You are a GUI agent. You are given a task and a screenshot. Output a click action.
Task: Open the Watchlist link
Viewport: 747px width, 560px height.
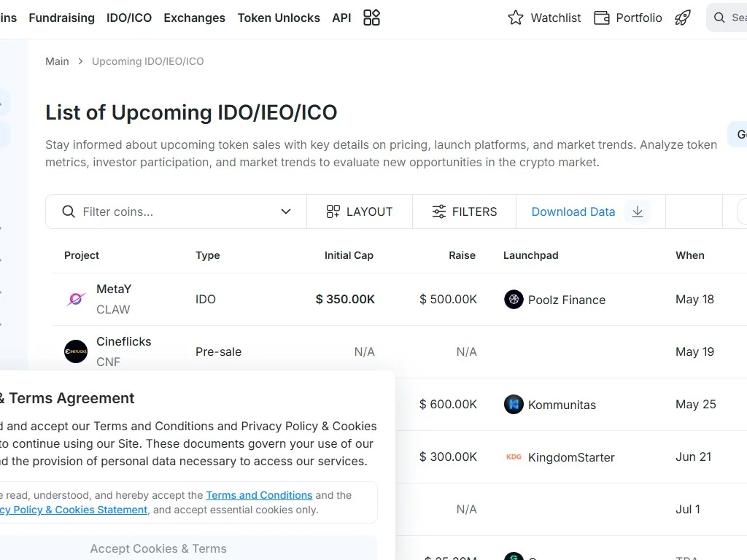click(x=555, y=17)
